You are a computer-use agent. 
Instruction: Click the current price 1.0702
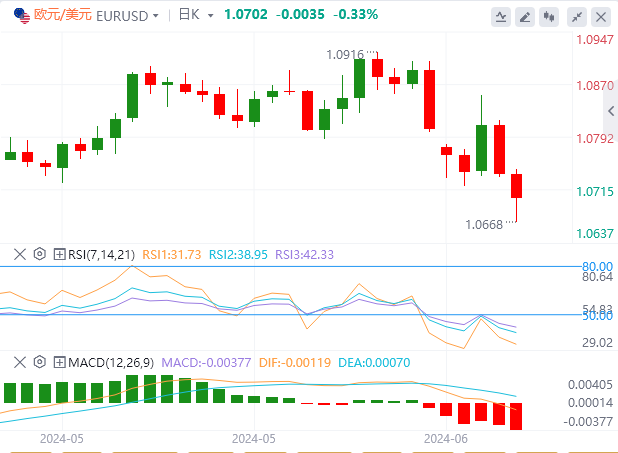[246, 15]
